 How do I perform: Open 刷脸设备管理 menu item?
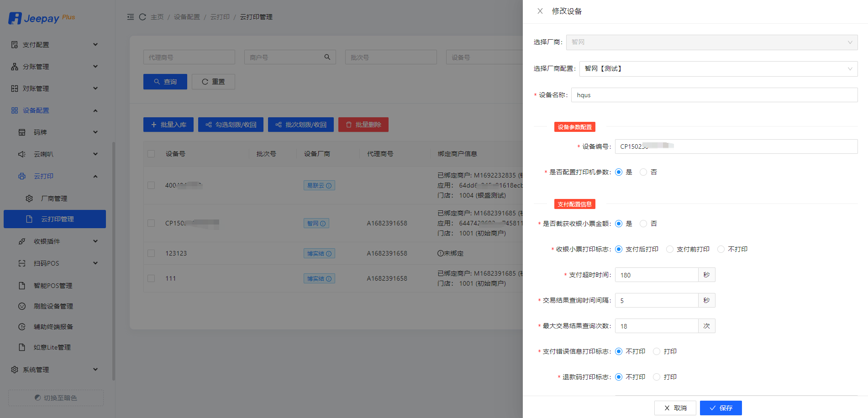point(53,306)
